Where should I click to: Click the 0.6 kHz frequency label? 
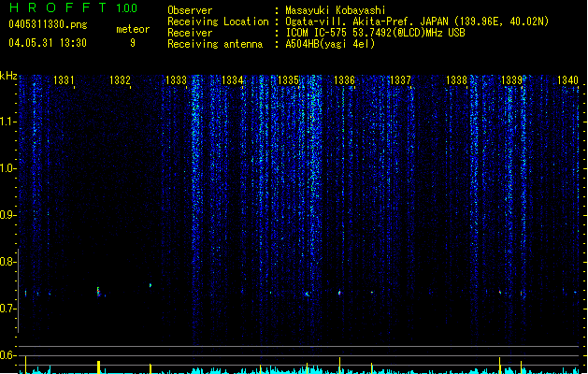(8, 355)
